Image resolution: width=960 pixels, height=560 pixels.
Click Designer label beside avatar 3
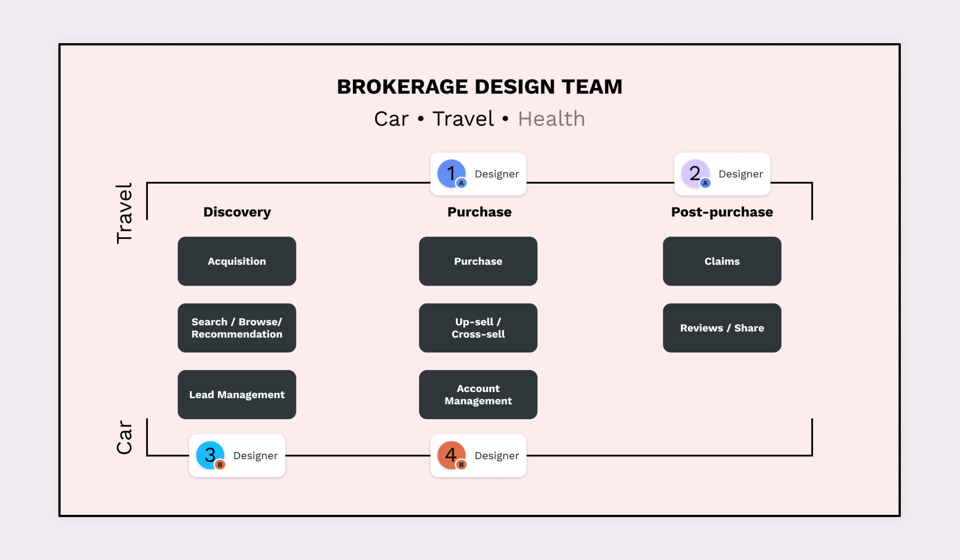(256, 456)
